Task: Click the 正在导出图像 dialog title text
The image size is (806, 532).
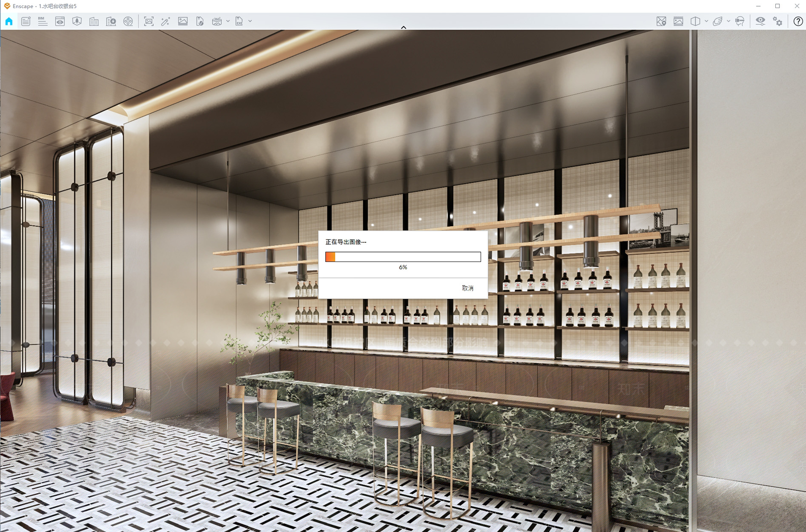Action: [x=346, y=242]
